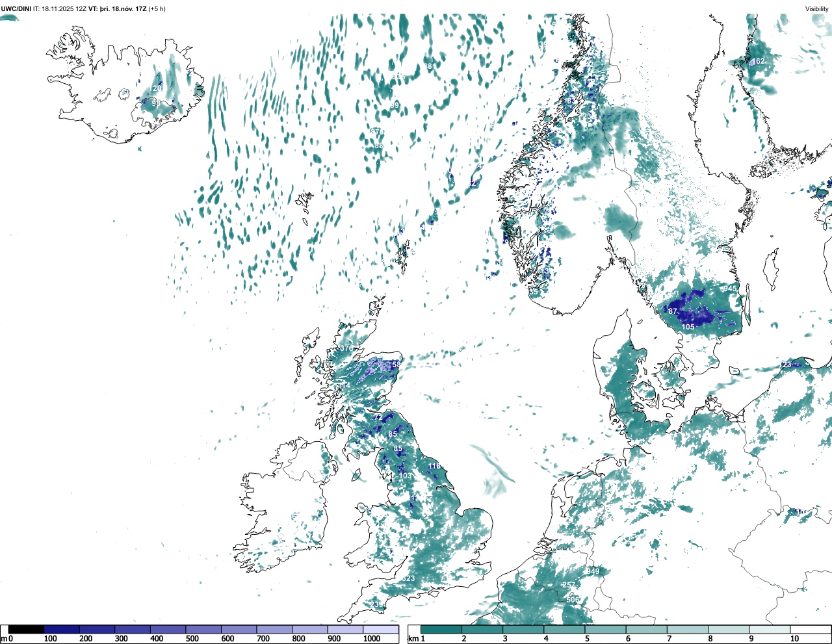Pick the 2–3 km legend color box
This screenshot has width=832, height=644.
point(482,630)
